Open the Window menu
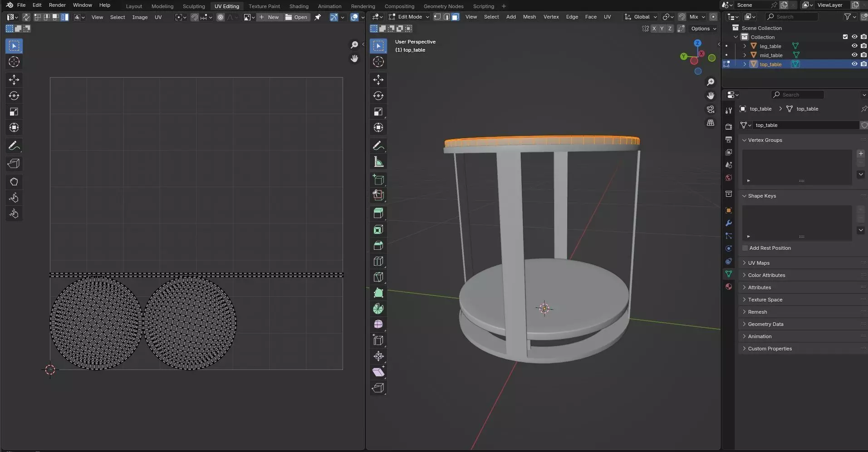The width and height of the screenshot is (868, 452). tap(82, 5)
